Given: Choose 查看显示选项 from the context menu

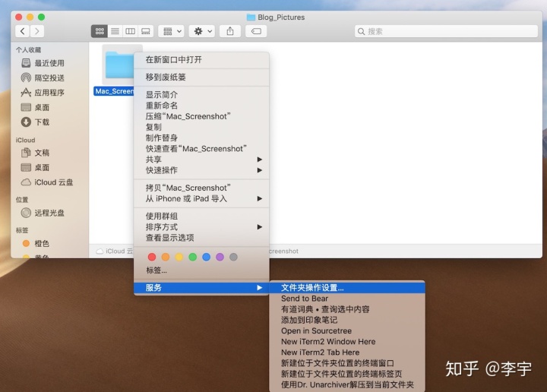Looking at the screenshot, I should (201, 238).
